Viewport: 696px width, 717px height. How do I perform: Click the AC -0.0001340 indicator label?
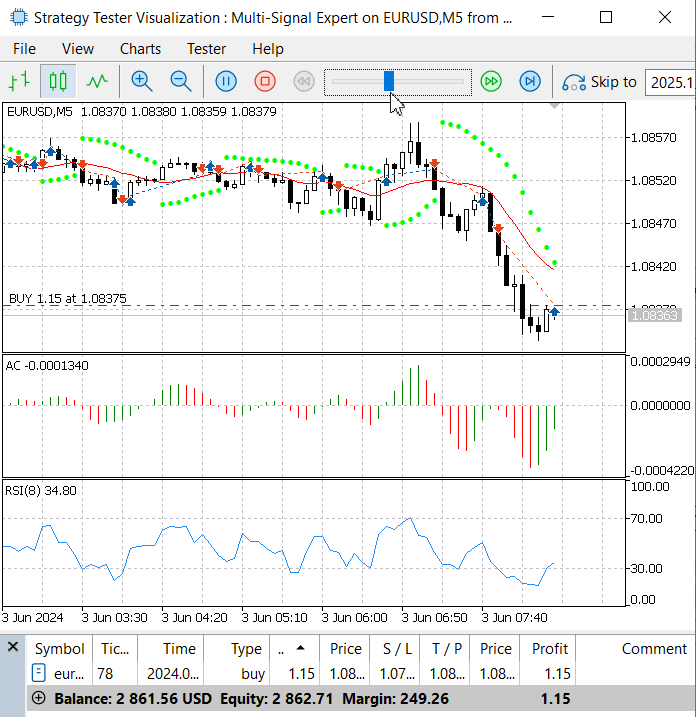47,366
